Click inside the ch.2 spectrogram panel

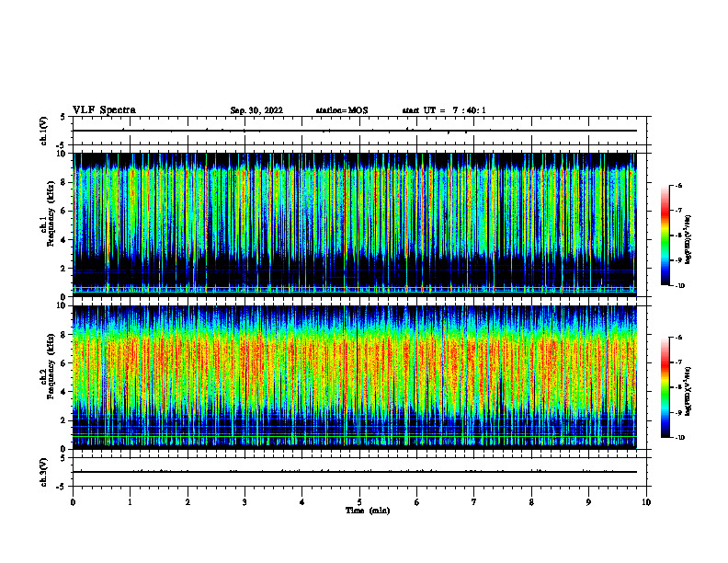pyautogui.click(x=355, y=377)
